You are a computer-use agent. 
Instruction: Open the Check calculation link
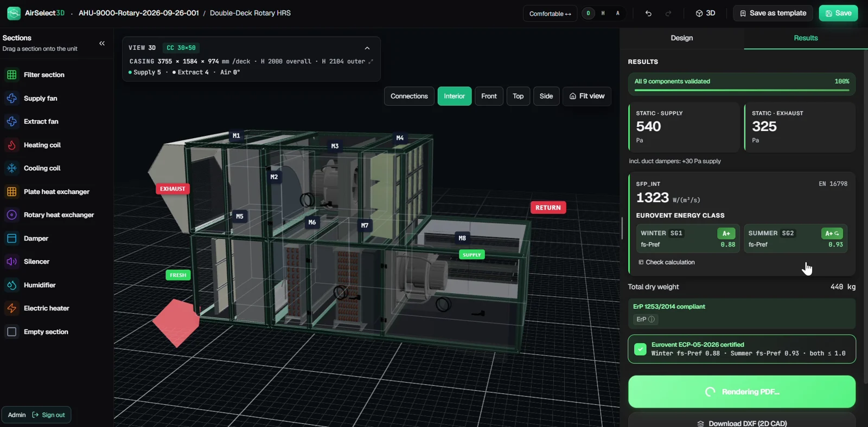[x=666, y=262]
